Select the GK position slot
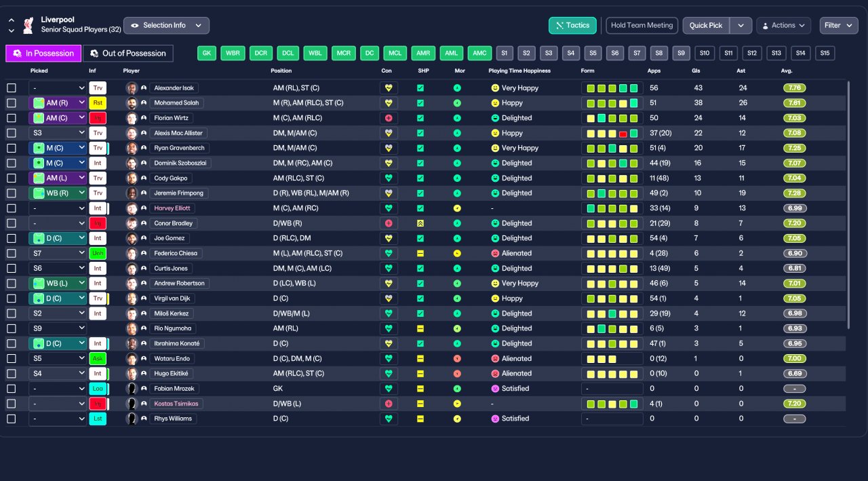Screen dimensions: 868x481 [208, 53]
